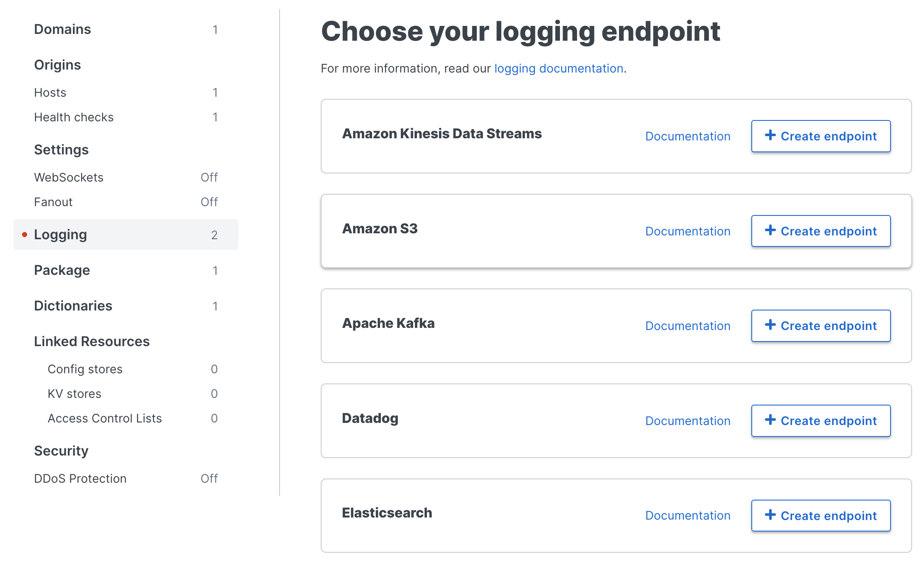Select Config stores under Linked Resources
Screen dimensions: 924x565
point(85,369)
